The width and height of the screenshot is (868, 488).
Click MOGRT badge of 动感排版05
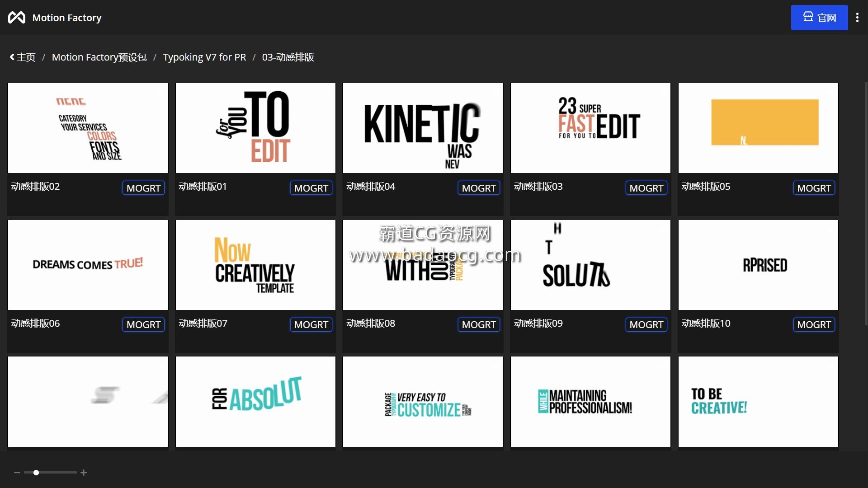point(814,188)
